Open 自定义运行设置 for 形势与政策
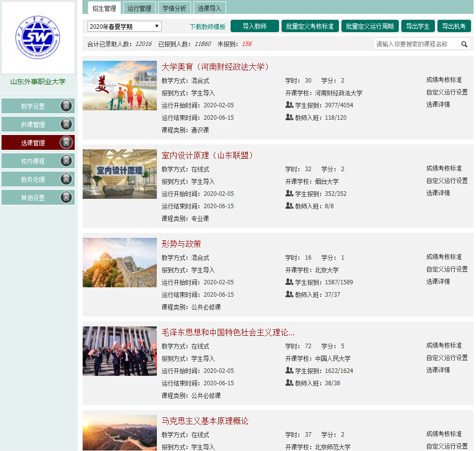The image size is (476, 451). pos(447,270)
